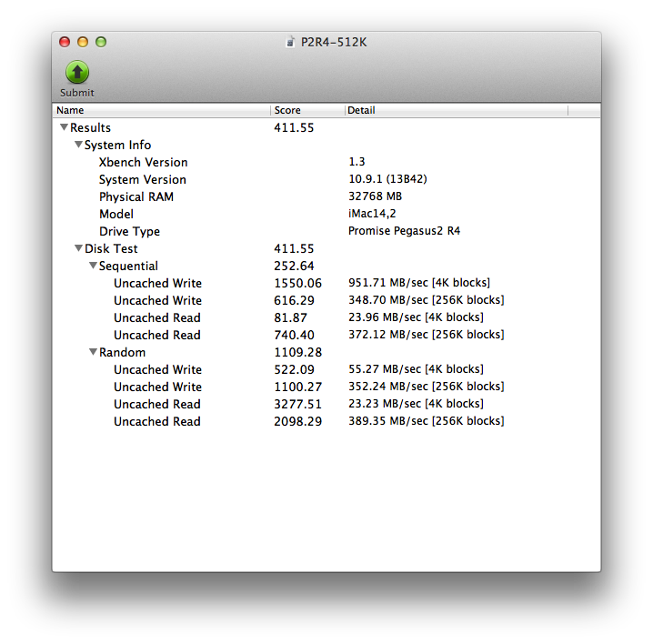653x644 pixels.
Task: Sort by the Name column header
Action: click(162, 110)
